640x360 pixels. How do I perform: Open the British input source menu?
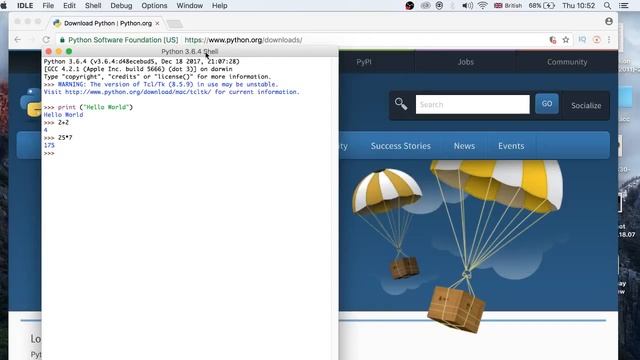[x=508, y=6]
